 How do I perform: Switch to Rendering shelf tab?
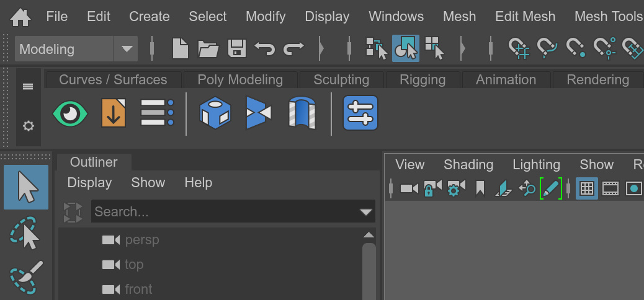(598, 79)
